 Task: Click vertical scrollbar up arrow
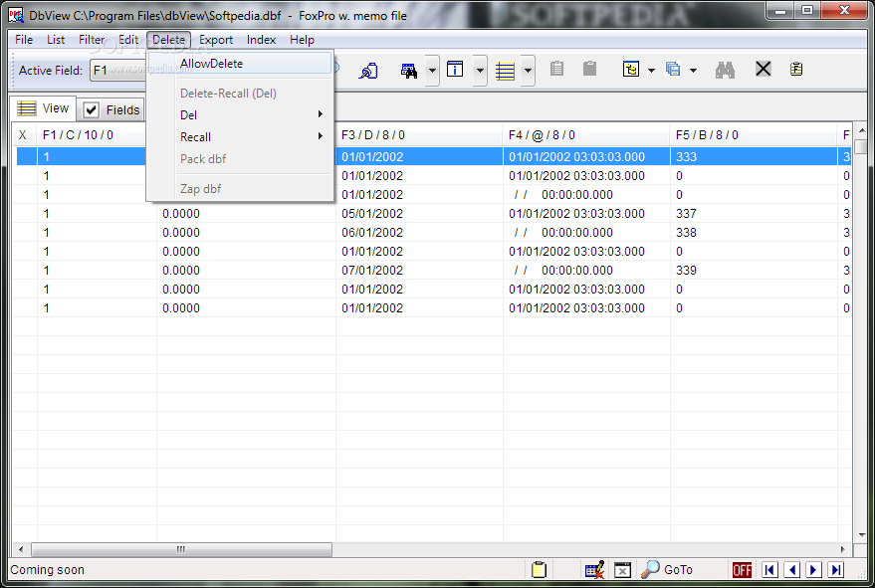coord(862,131)
